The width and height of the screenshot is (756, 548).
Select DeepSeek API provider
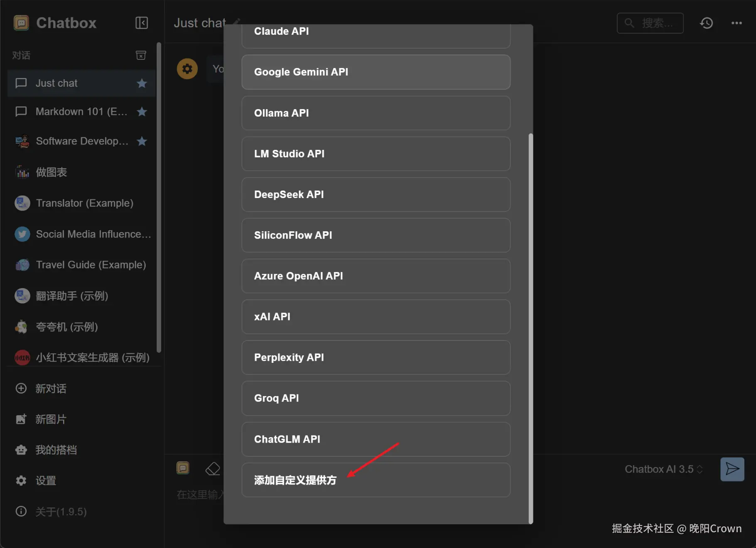(376, 194)
